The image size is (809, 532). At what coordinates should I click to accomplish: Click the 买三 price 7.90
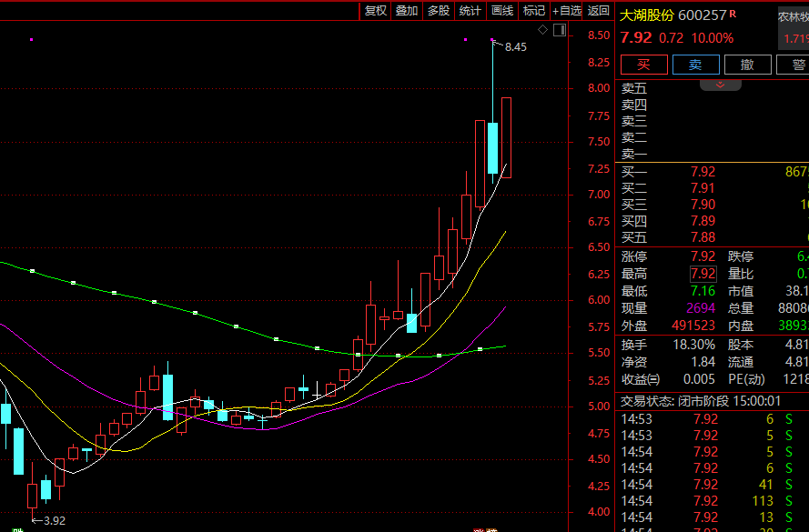click(703, 205)
